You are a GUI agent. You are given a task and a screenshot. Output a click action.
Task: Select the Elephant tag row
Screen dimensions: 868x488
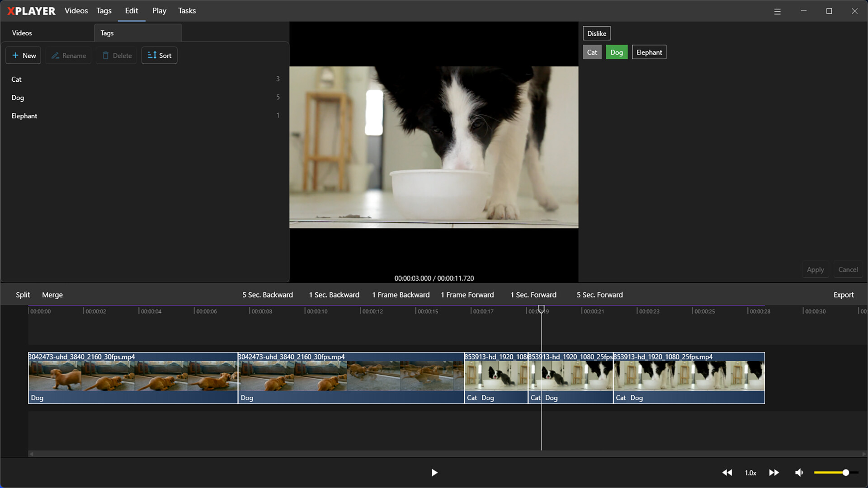(145, 116)
